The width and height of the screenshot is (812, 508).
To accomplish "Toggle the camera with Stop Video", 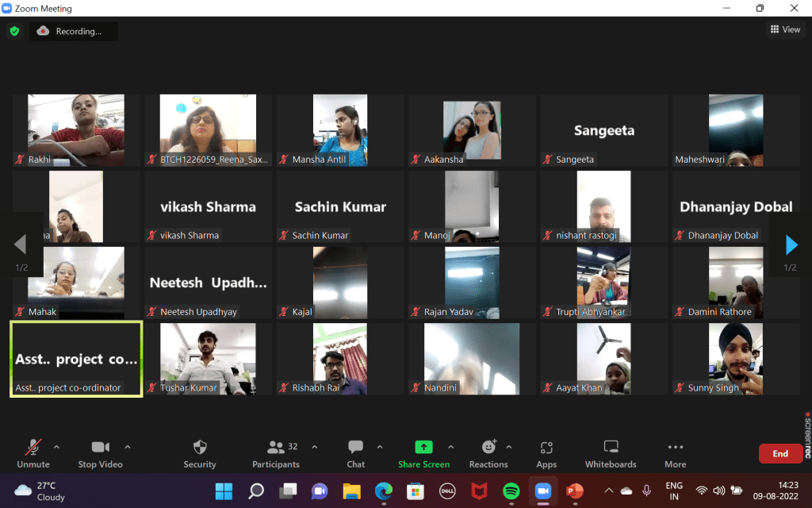I will click(x=100, y=448).
